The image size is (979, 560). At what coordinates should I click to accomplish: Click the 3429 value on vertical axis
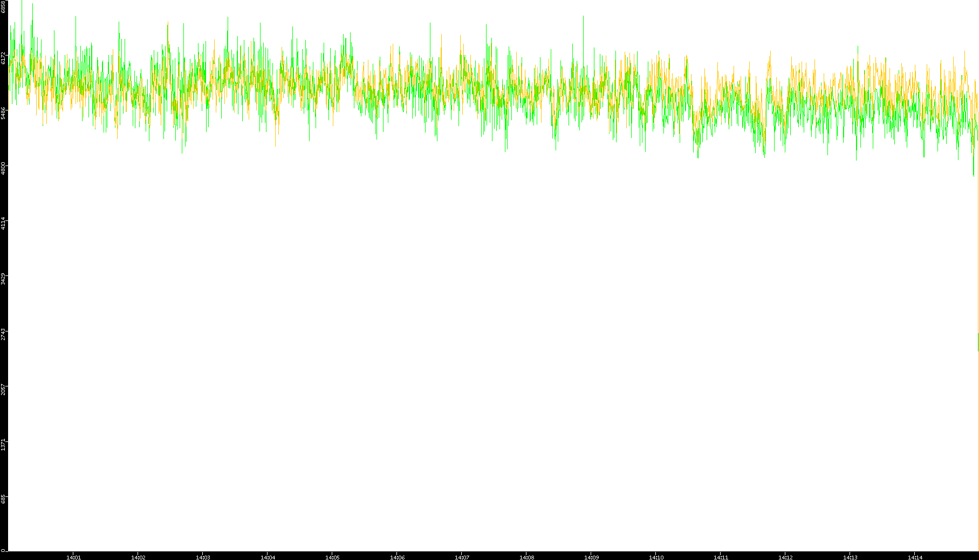(4, 279)
